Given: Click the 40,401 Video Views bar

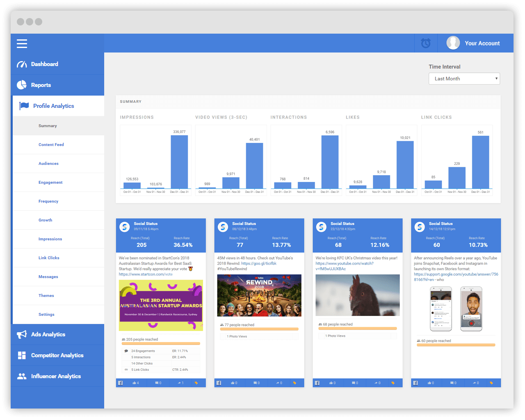Looking at the screenshot, I should tap(254, 166).
